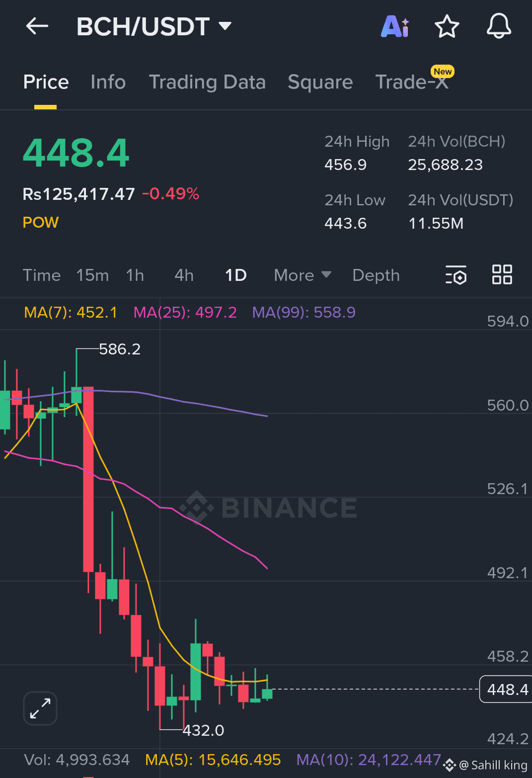The image size is (532, 778).
Task: Tap the 432.0 low marker on chart
Action: (204, 730)
